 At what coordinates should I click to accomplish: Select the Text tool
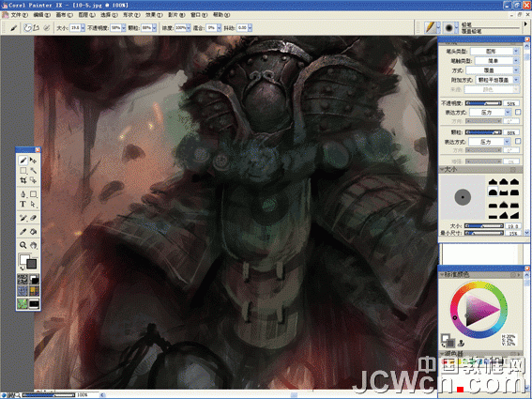point(23,204)
